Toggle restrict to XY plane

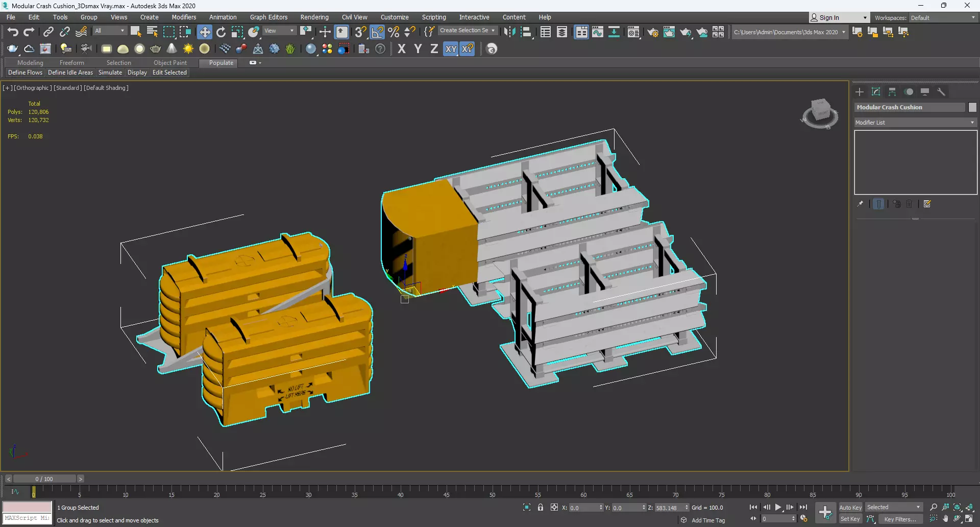(x=451, y=49)
